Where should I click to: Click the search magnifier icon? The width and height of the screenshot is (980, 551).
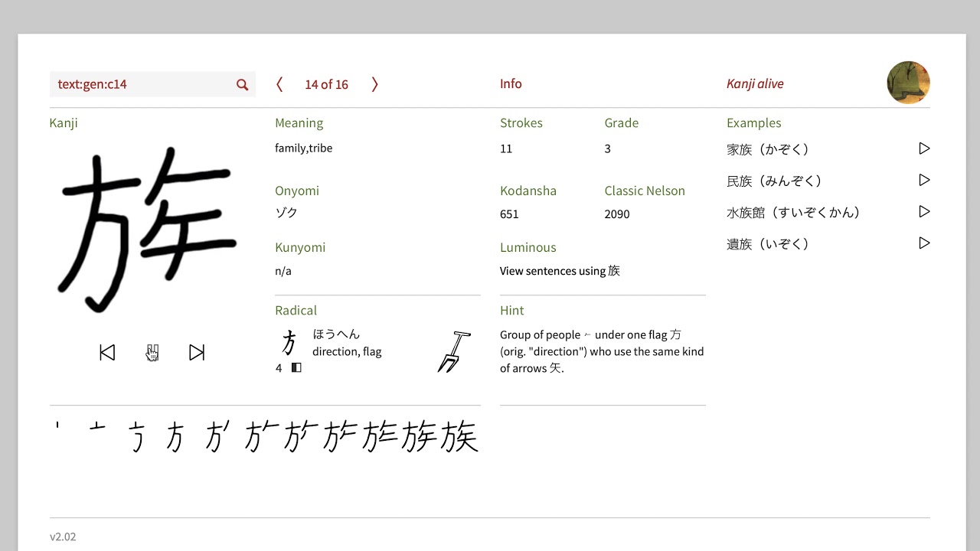pyautogui.click(x=242, y=85)
